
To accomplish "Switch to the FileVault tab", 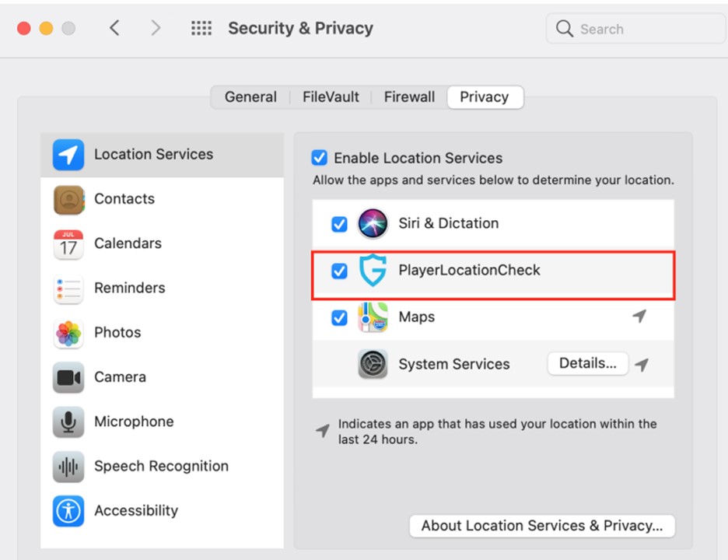I will 331,97.
